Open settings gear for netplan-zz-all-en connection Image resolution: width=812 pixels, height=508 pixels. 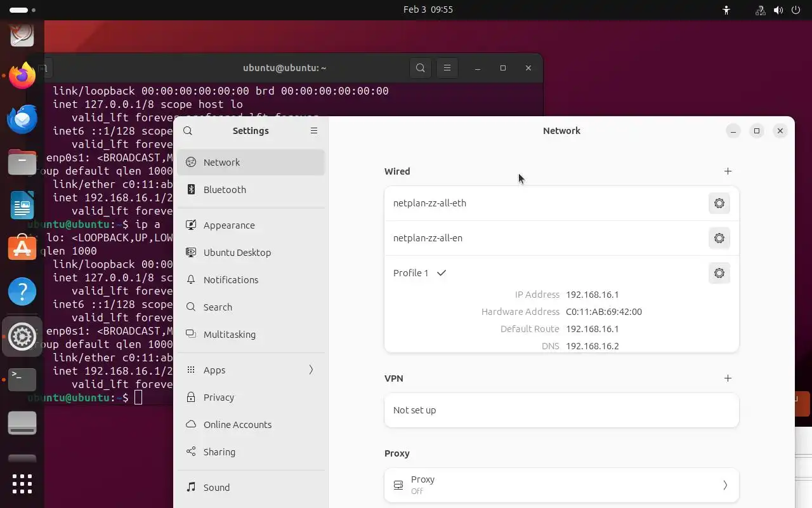719,238
